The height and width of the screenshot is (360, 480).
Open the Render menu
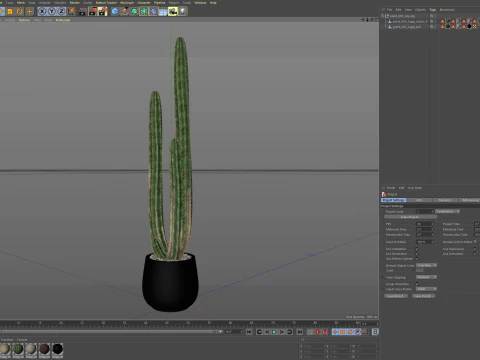[75, 3]
